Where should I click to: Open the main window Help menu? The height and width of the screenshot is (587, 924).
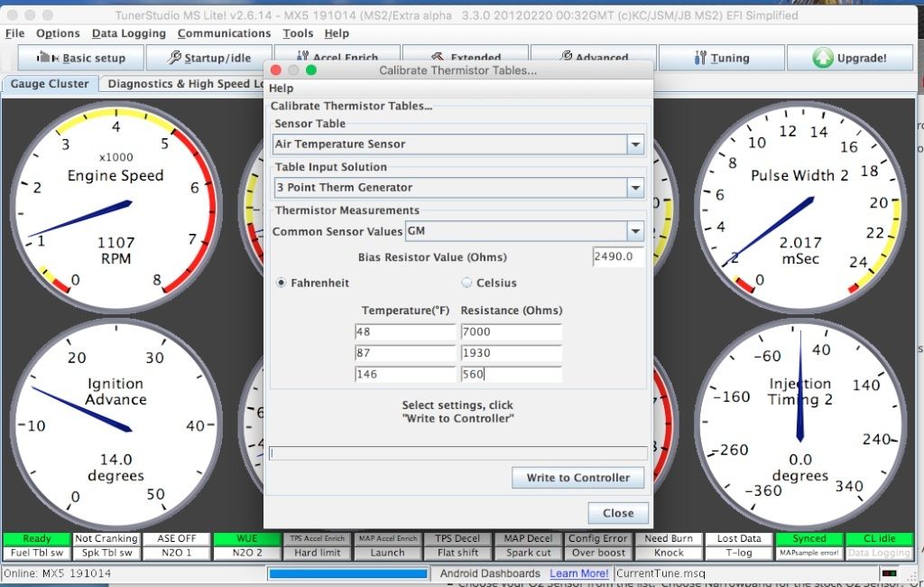click(337, 33)
